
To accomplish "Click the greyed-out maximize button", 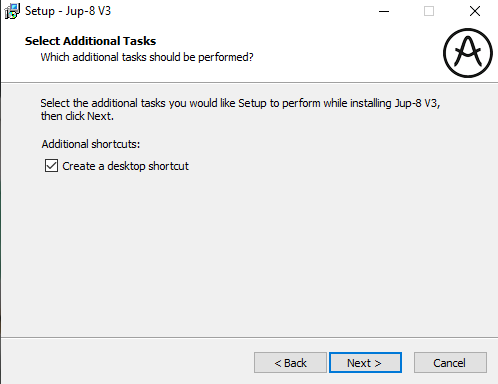I will point(429,11).
